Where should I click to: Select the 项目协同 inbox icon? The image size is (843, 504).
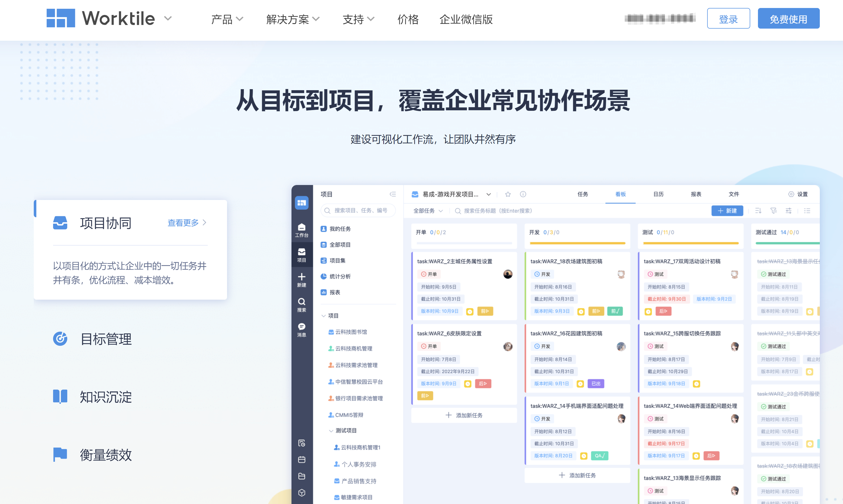click(x=60, y=223)
